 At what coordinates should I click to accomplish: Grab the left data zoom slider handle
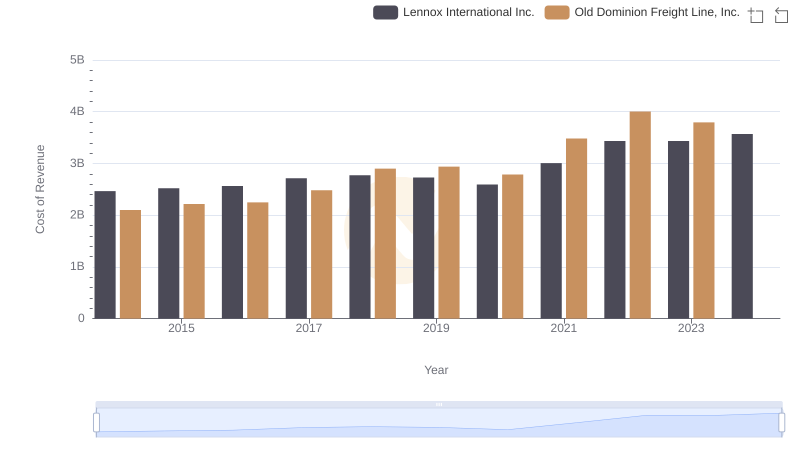[96, 423]
